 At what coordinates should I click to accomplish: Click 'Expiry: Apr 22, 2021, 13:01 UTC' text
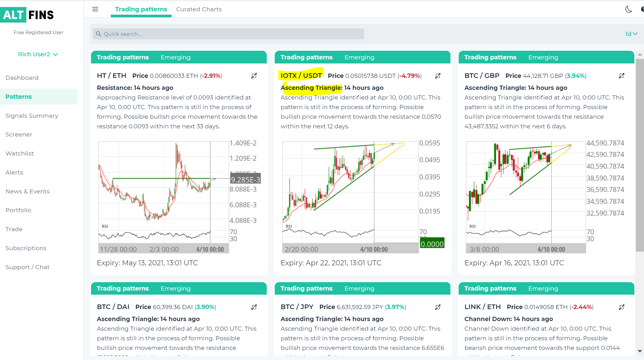331,263
